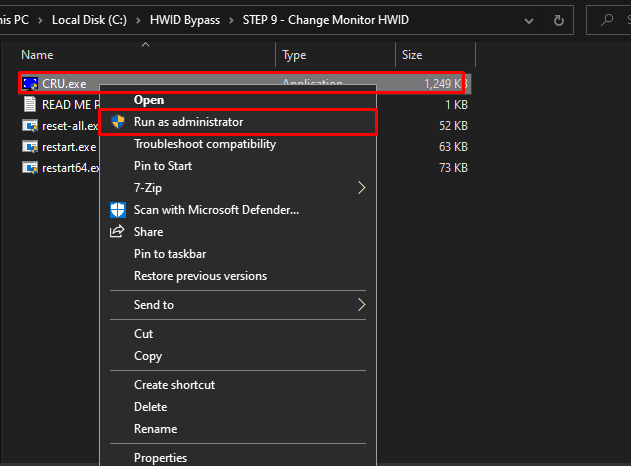This screenshot has width=631, height=466.
Task: Open Properties from the context menu
Action: [x=238, y=458]
